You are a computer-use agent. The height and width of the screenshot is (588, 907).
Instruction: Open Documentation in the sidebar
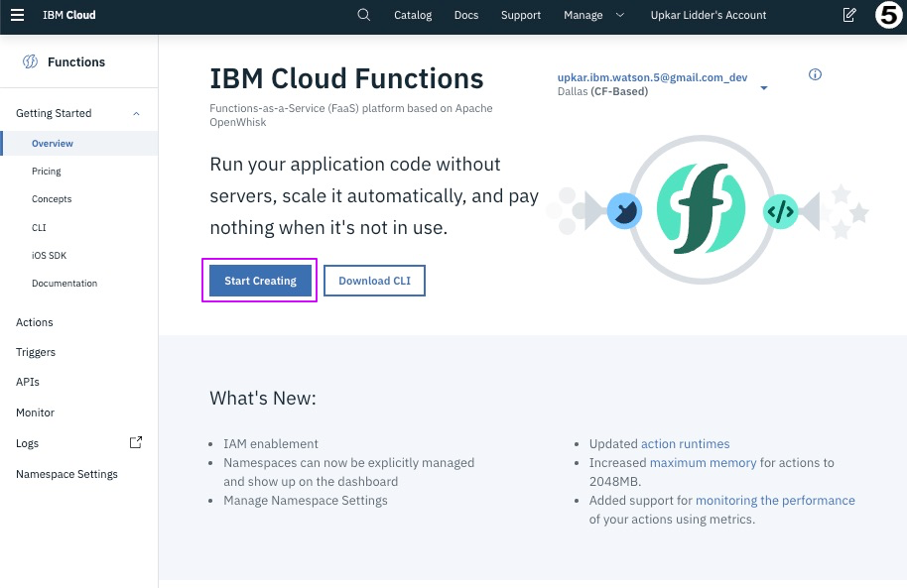coord(65,283)
